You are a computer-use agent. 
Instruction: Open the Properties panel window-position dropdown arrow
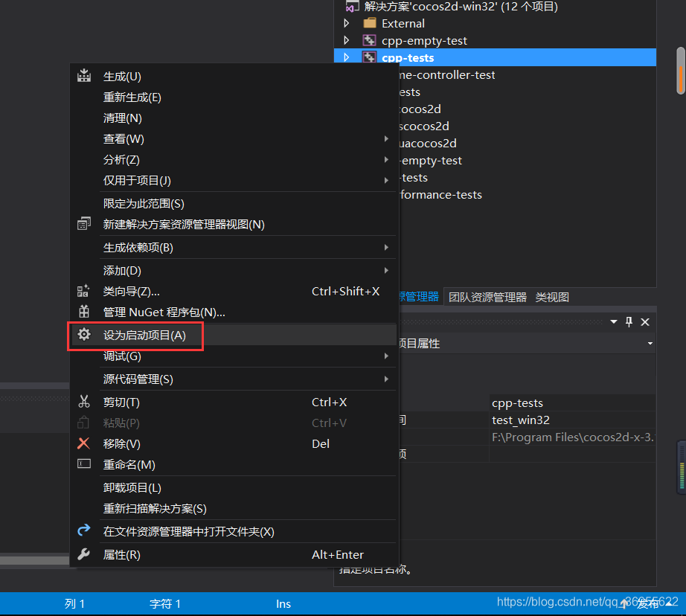[614, 322]
